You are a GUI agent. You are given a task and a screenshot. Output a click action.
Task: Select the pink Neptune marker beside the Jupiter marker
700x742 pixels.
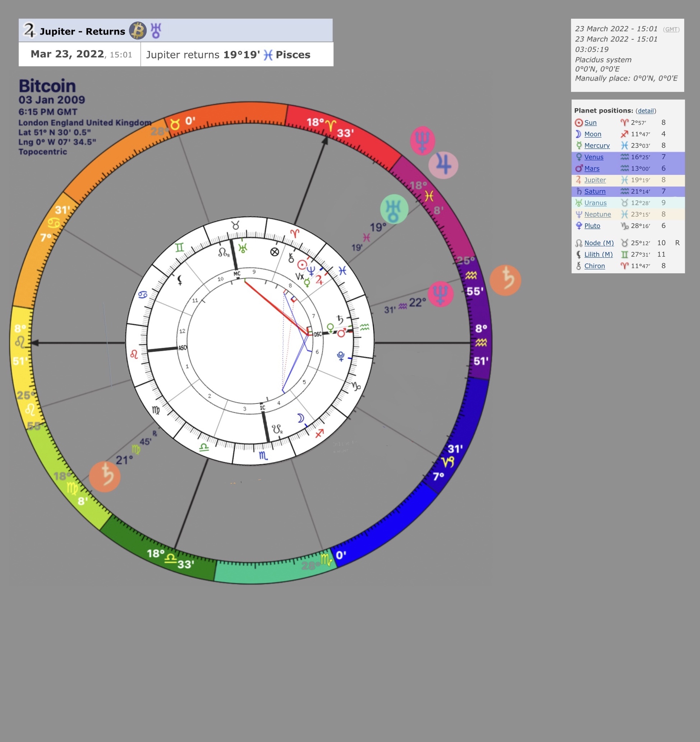click(x=423, y=141)
